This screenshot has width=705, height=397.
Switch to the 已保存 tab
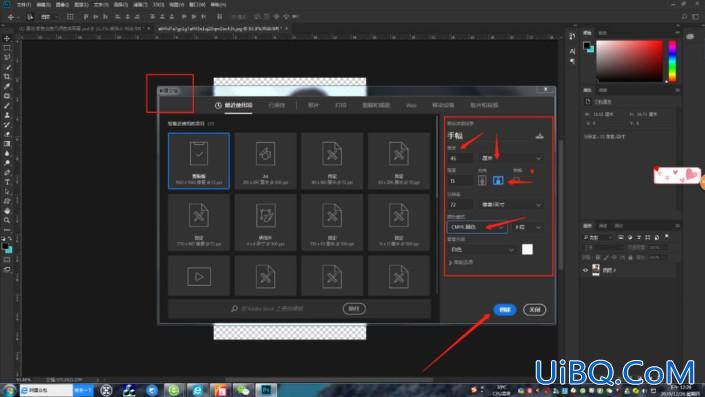[x=277, y=105]
